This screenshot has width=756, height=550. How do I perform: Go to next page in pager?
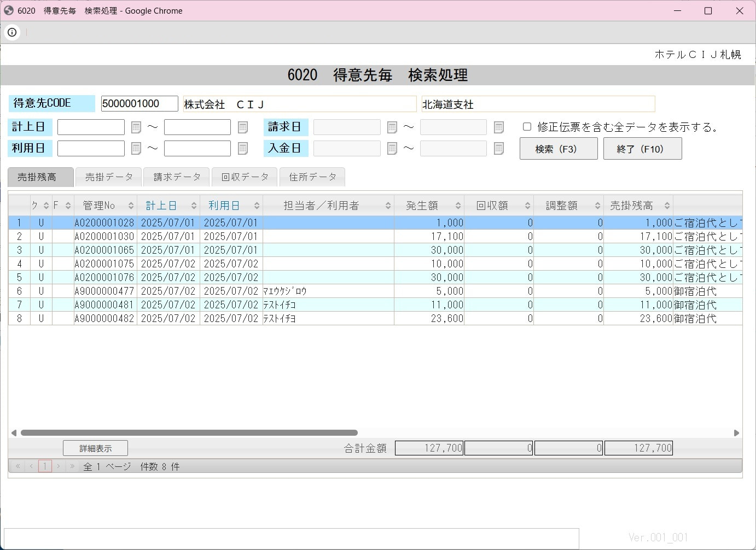(59, 466)
